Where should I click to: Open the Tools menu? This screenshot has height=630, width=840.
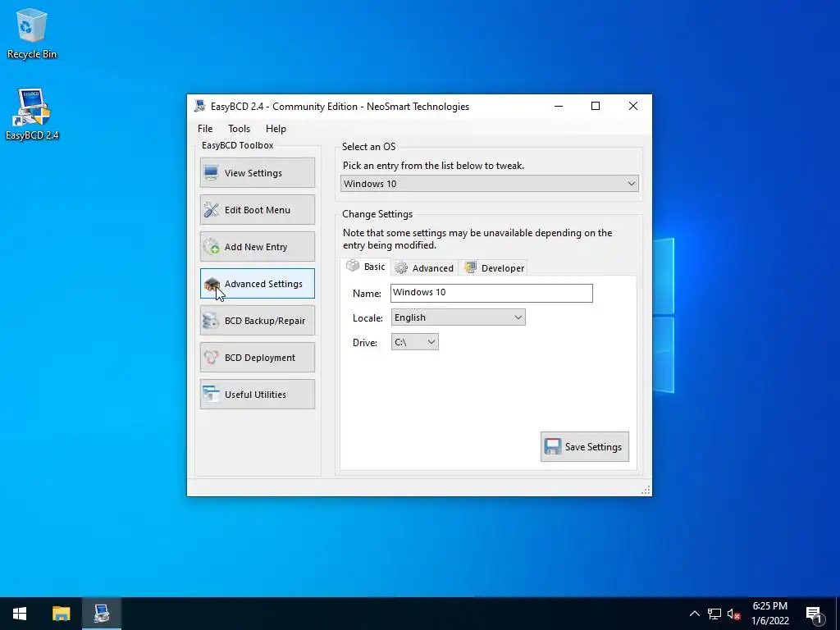point(239,129)
